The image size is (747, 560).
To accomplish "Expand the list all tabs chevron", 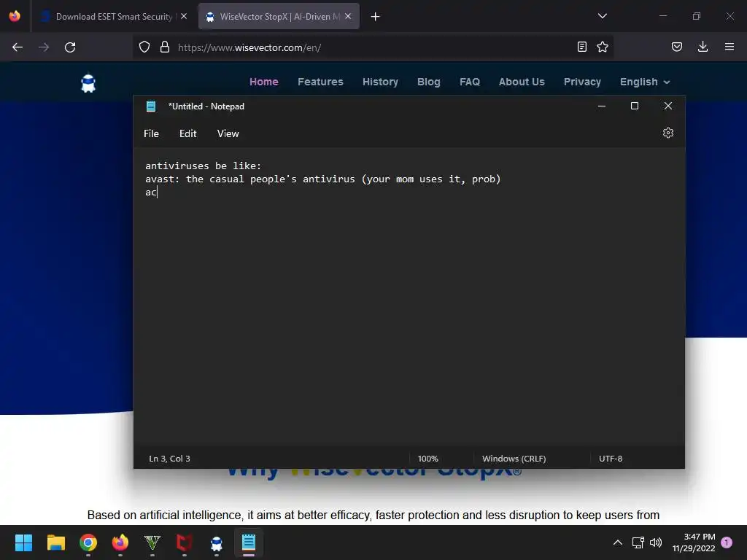I will pos(602,16).
